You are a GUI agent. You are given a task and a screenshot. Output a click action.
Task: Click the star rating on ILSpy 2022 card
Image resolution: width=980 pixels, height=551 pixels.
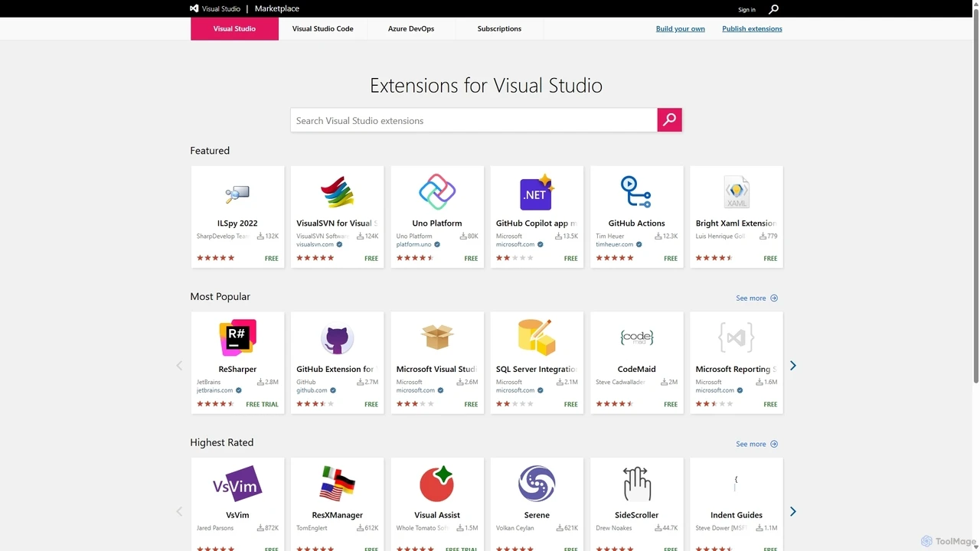tap(216, 258)
